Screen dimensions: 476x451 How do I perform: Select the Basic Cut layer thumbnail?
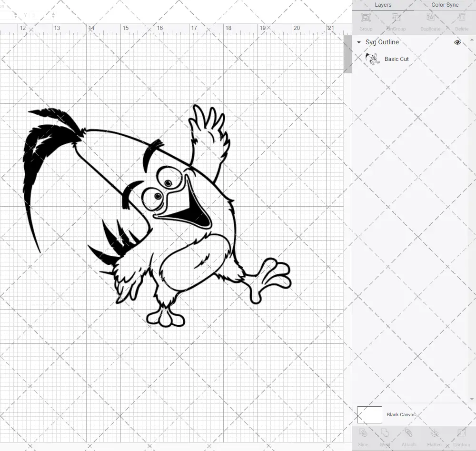point(372,59)
